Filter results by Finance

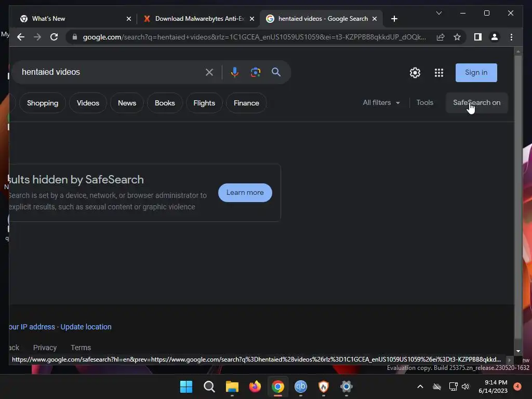246,103
